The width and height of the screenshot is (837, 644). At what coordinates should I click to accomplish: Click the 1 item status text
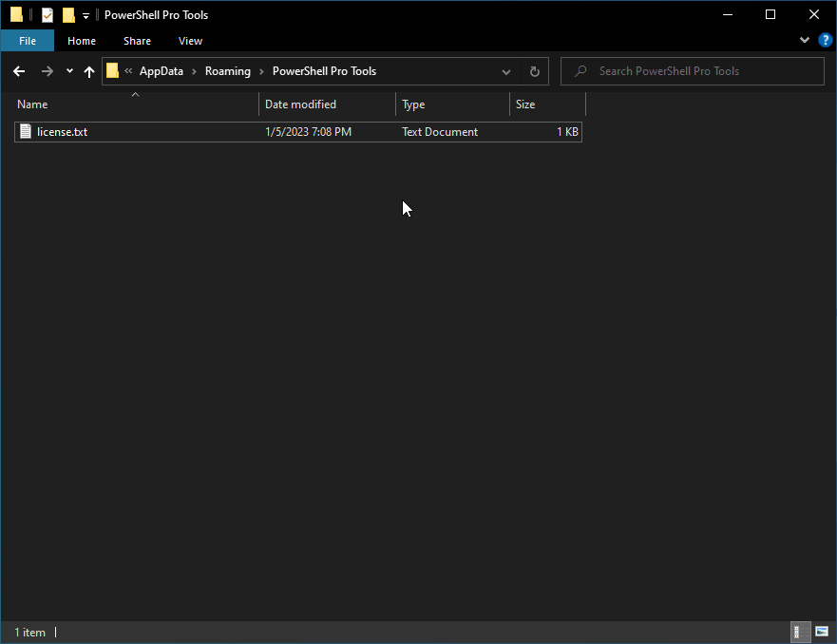click(29, 633)
